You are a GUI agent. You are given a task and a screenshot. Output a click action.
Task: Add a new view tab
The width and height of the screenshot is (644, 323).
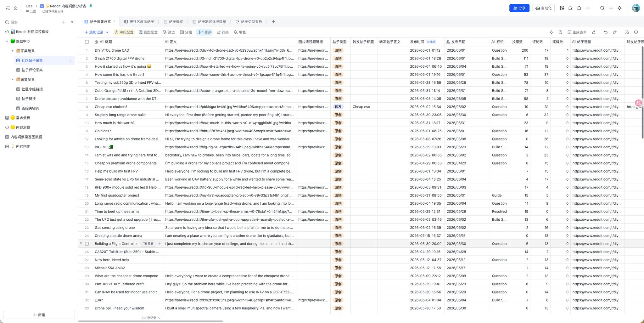click(x=273, y=22)
